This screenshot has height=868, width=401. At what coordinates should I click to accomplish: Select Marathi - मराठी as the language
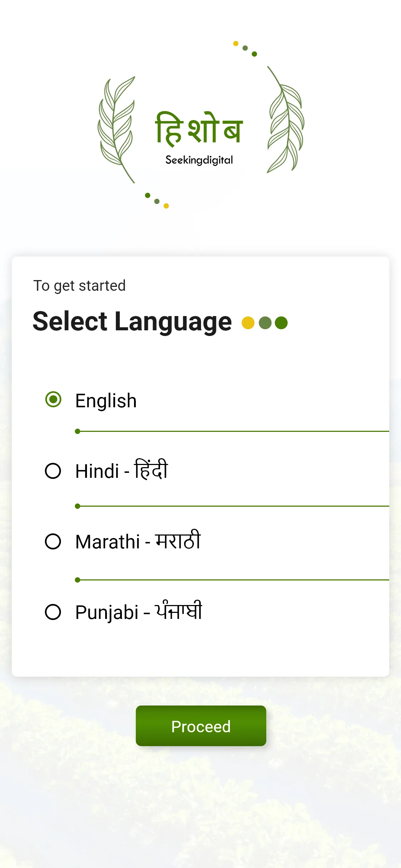click(53, 541)
